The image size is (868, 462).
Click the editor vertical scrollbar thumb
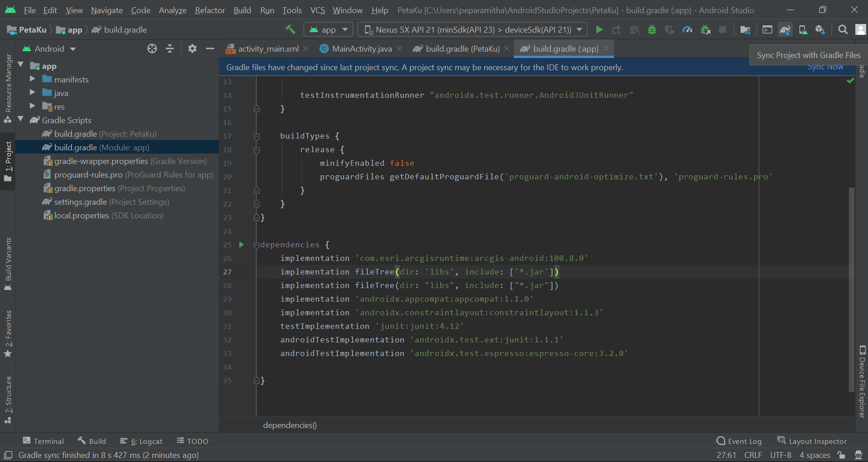(851, 289)
